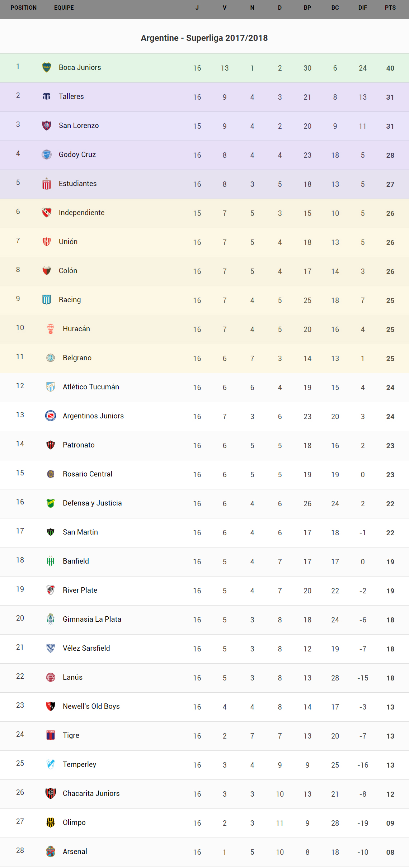409x868 pixels.
Task: Click the San Lorenzo club crest
Action: (x=47, y=125)
